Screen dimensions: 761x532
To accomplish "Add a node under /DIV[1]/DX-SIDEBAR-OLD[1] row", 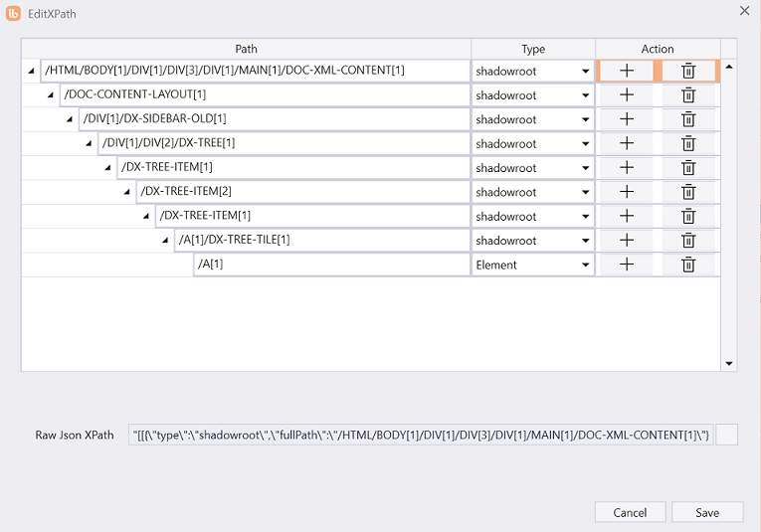I will (627, 119).
